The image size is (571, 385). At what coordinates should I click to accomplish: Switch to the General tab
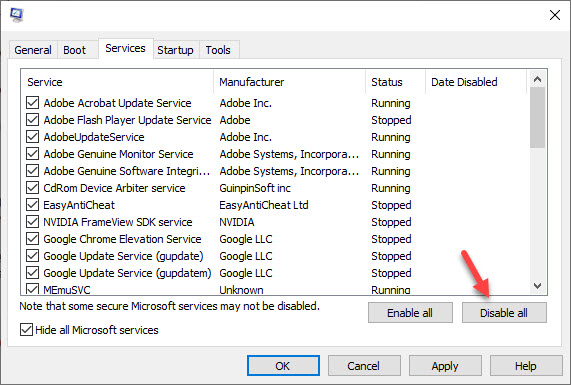(x=33, y=50)
